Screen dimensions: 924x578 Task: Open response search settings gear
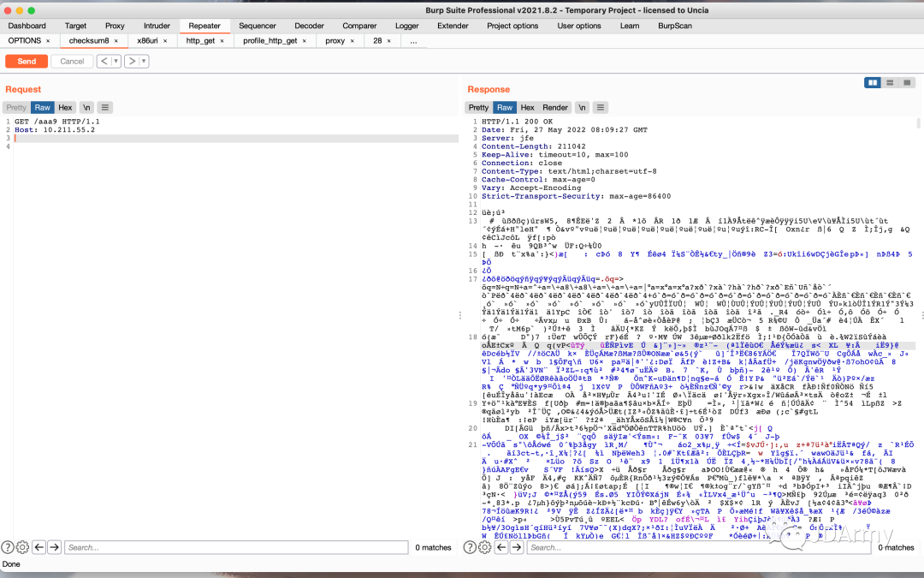[x=484, y=547]
